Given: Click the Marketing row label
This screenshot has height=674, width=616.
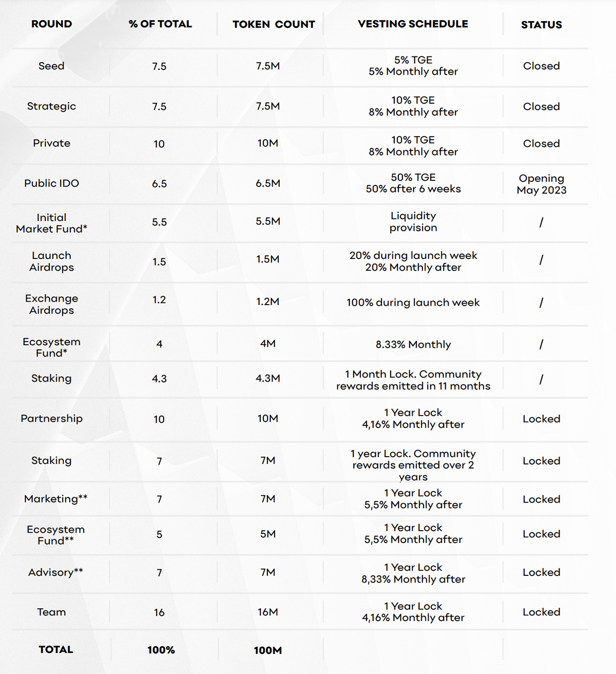Looking at the screenshot, I should (x=55, y=499).
